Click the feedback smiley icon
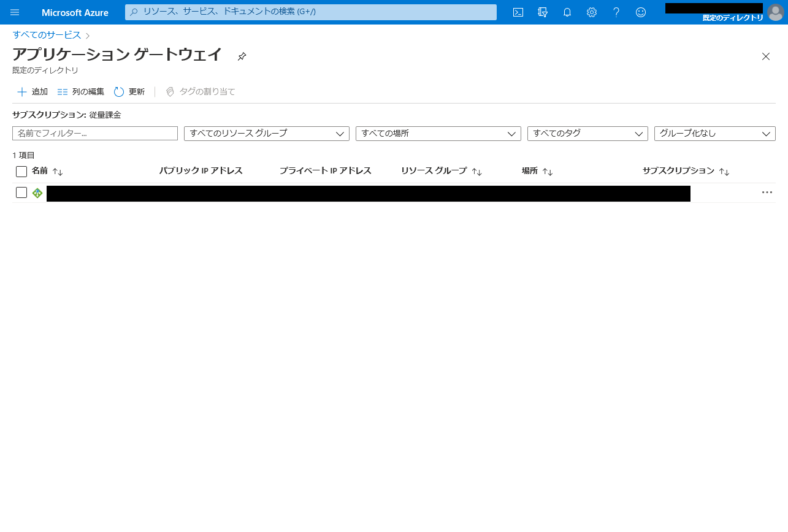Viewport: 788px width, 532px height. point(641,12)
